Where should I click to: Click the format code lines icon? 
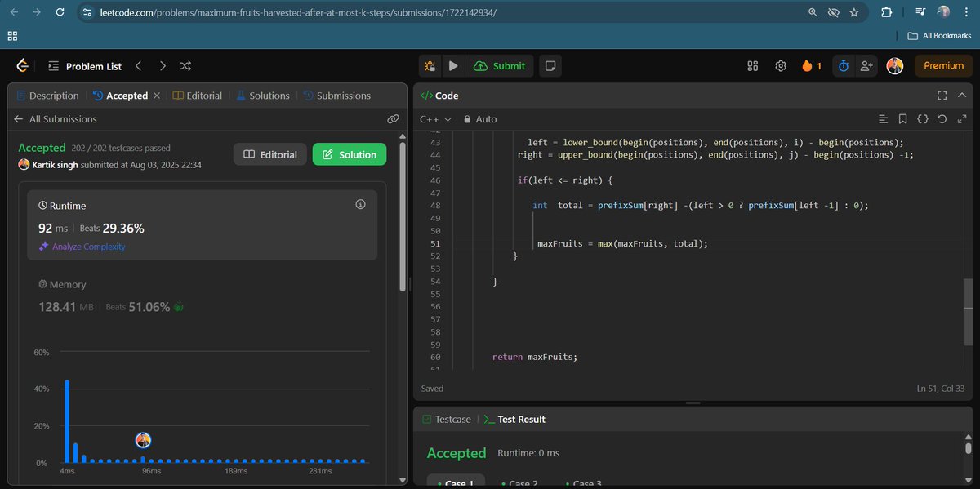pos(882,119)
